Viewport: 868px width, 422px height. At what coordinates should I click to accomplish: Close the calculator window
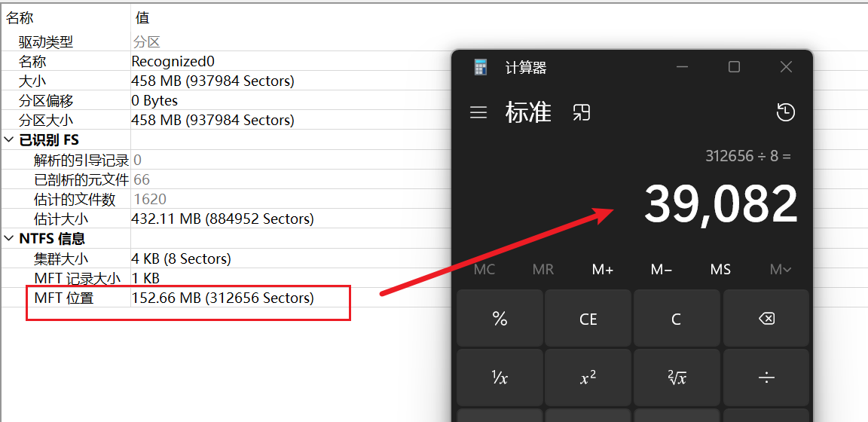786,67
